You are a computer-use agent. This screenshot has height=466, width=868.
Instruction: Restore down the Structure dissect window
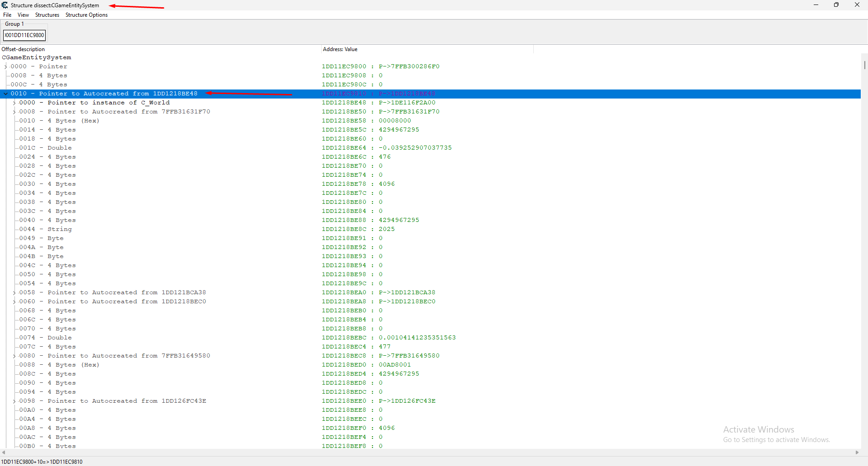(836, 5)
